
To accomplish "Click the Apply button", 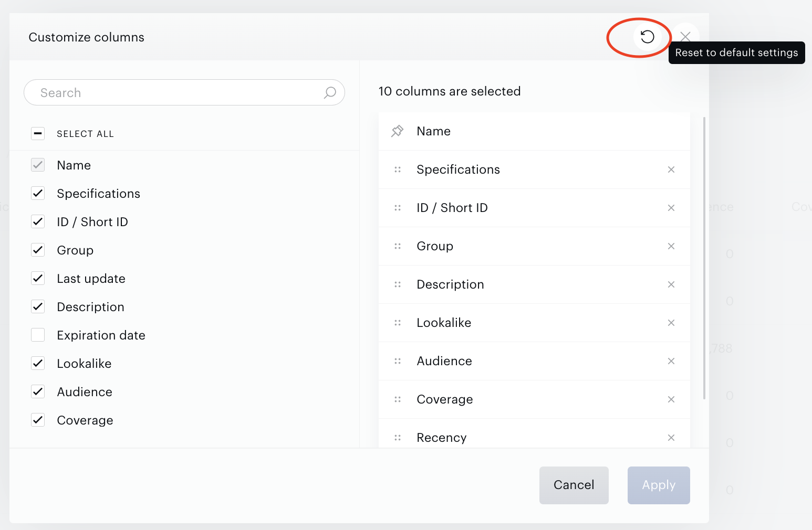I will [x=659, y=485].
